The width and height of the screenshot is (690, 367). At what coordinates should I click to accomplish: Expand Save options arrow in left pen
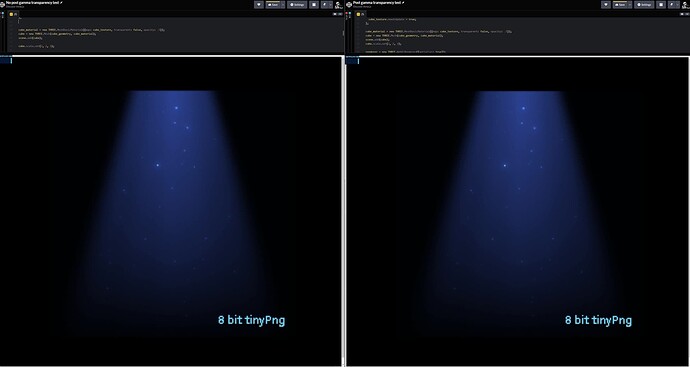coord(283,4)
